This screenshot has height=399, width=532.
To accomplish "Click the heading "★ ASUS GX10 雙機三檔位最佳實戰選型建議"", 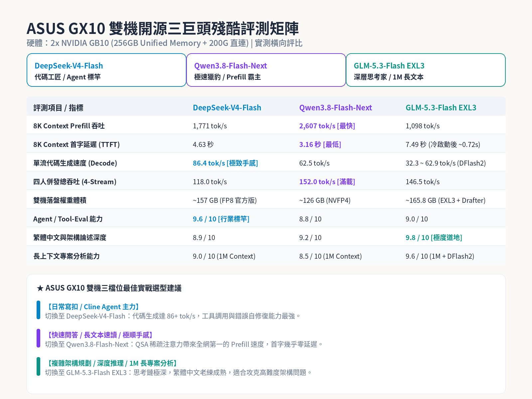I will pos(109,288).
